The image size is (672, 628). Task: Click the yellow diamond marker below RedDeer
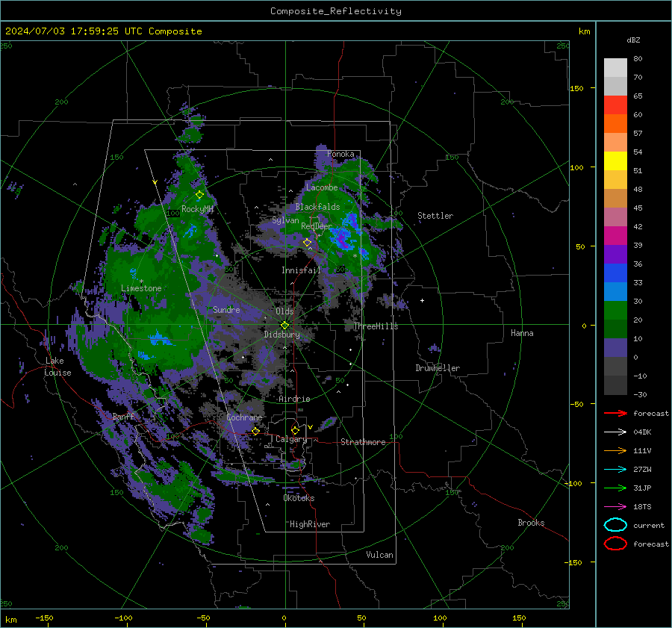tap(307, 243)
